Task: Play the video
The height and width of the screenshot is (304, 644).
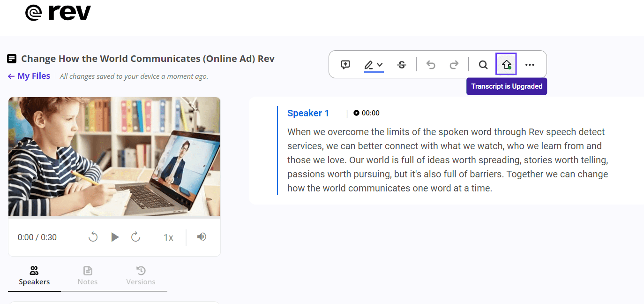Action: (115, 237)
